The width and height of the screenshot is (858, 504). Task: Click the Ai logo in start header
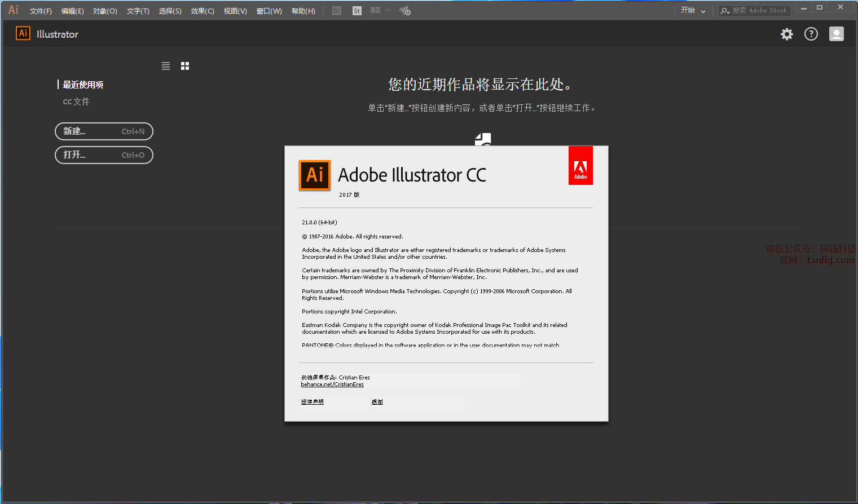(23, 33)
